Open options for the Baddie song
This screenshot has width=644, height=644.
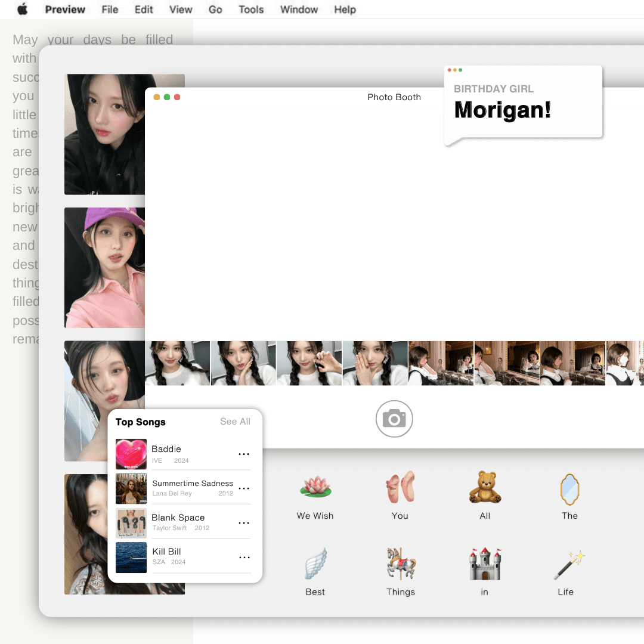(244, 454)
